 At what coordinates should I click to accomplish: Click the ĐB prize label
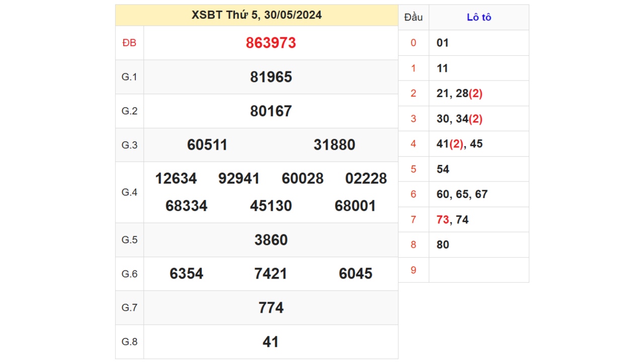tap(129, 43)
